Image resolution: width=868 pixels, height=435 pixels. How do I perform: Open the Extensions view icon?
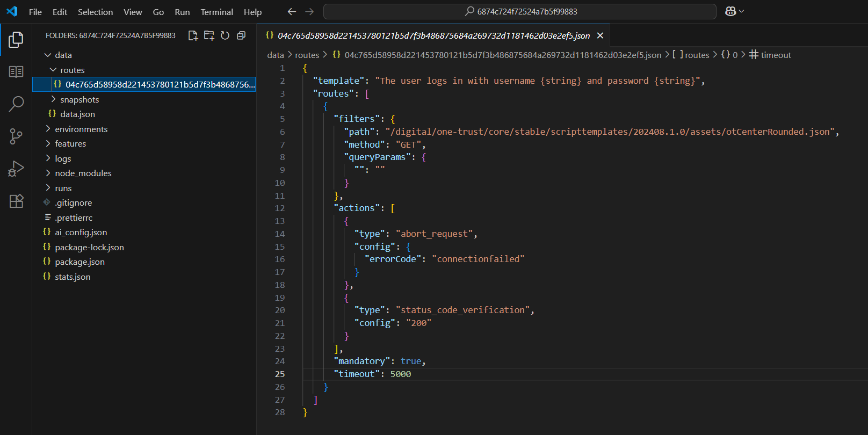16,201
